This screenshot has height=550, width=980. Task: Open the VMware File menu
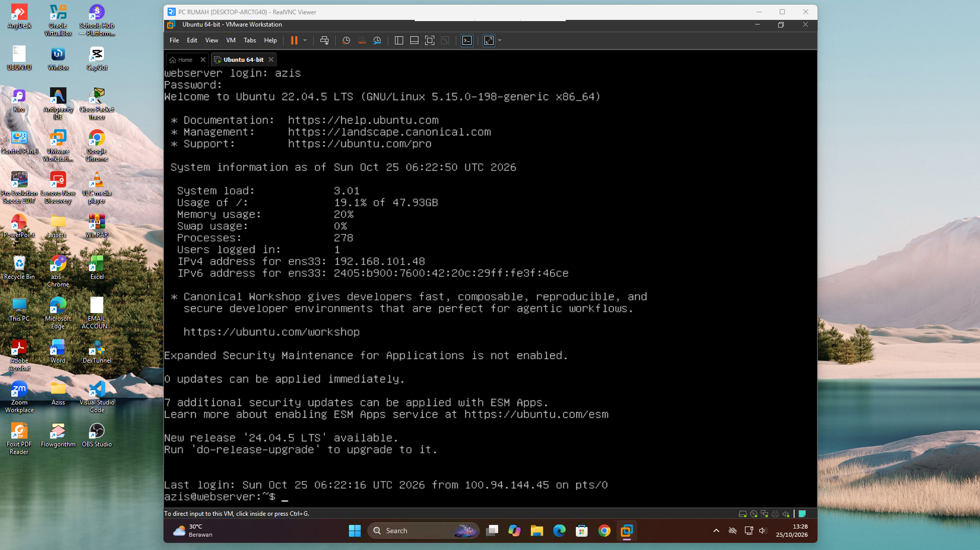[174, 40]
